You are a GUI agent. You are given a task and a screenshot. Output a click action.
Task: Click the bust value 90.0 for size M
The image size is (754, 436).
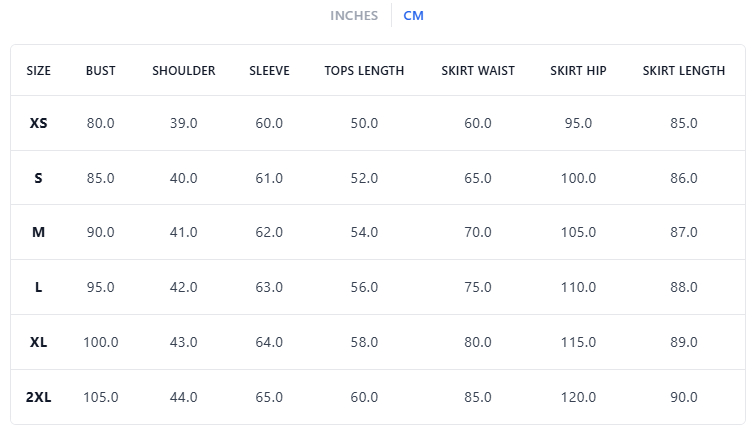100,232
